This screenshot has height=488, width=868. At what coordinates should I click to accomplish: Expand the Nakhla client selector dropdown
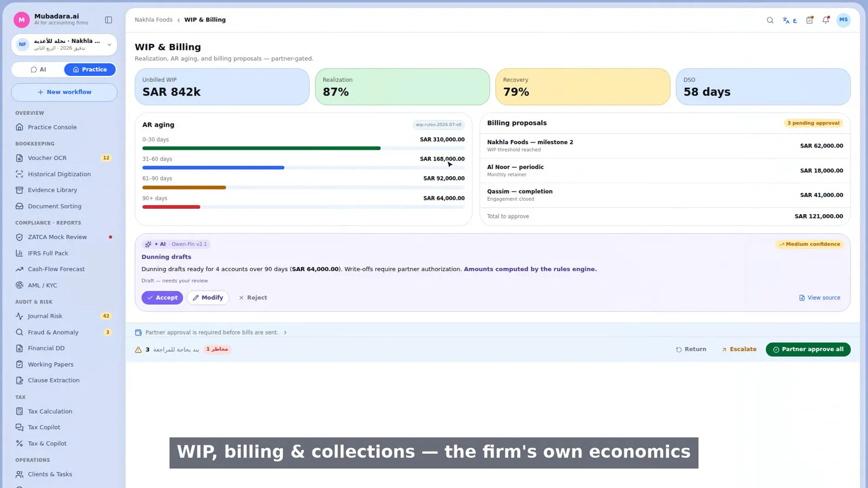[x=64, y=44]
